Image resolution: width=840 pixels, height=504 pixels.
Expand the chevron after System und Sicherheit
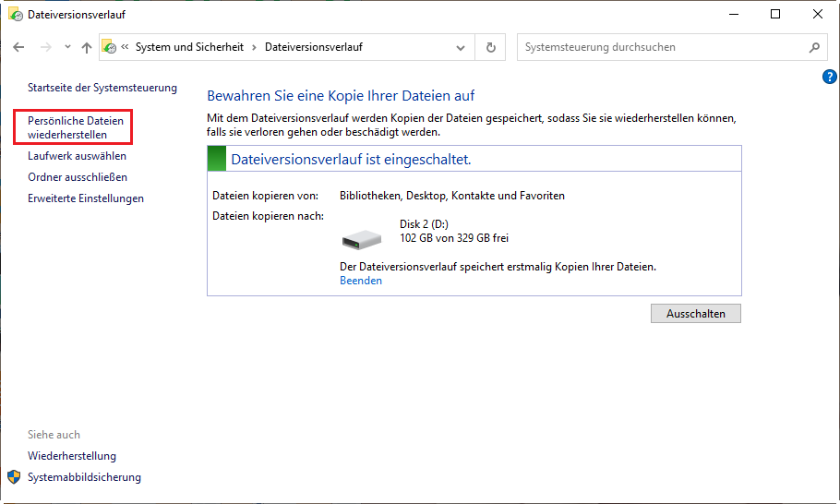click(253, 47)
